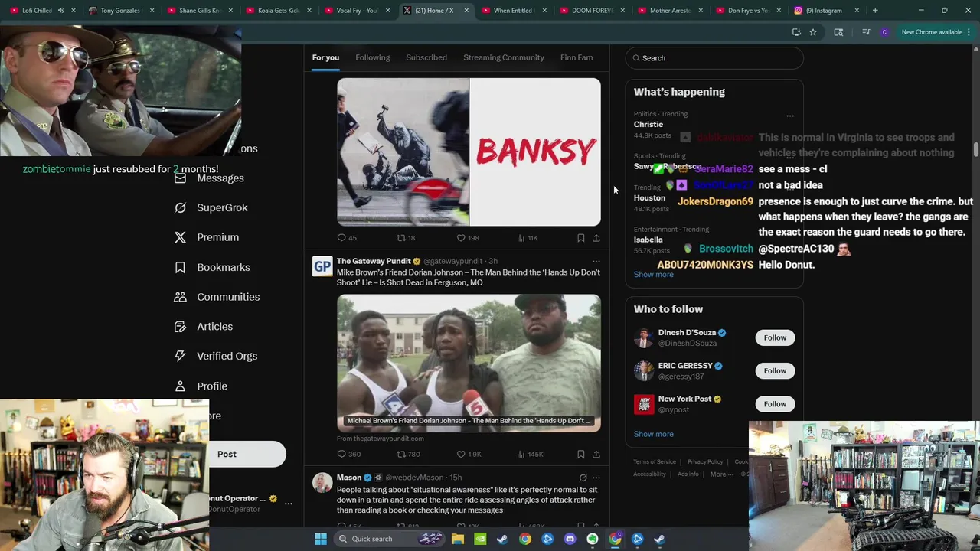Repost the Gateway Pundit post (780)
Screen dimensions: 980x551
pos(400,455)
